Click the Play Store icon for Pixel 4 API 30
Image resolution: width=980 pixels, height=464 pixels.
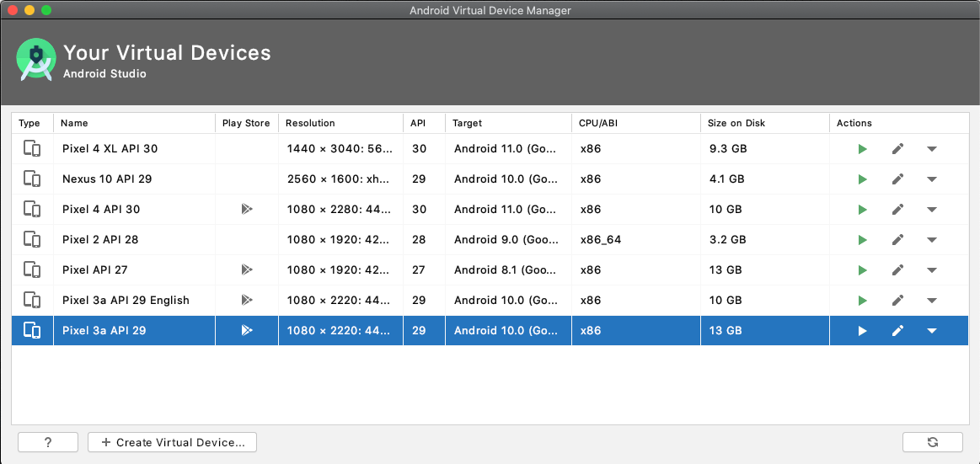pyautogui.click(x=247, y=209)
